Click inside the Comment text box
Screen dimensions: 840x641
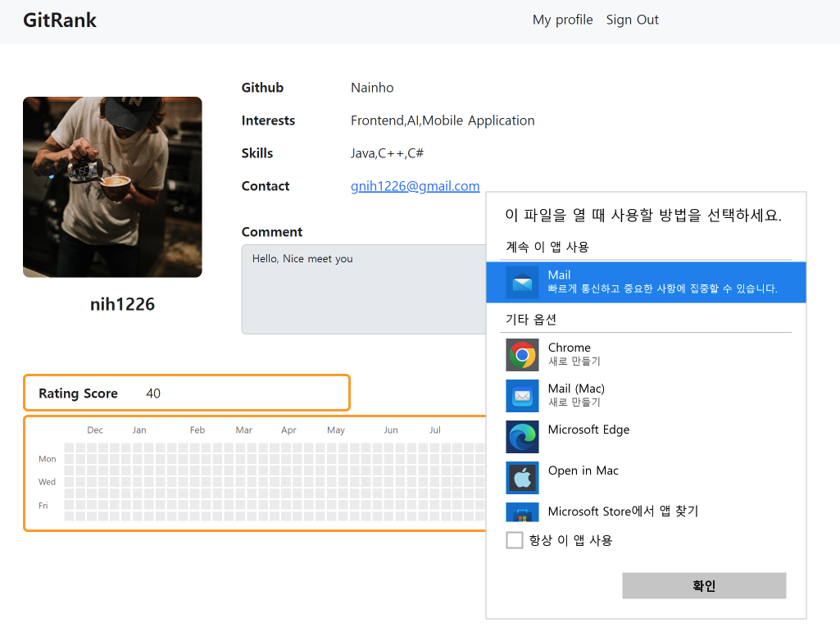(x=364, y=289)
